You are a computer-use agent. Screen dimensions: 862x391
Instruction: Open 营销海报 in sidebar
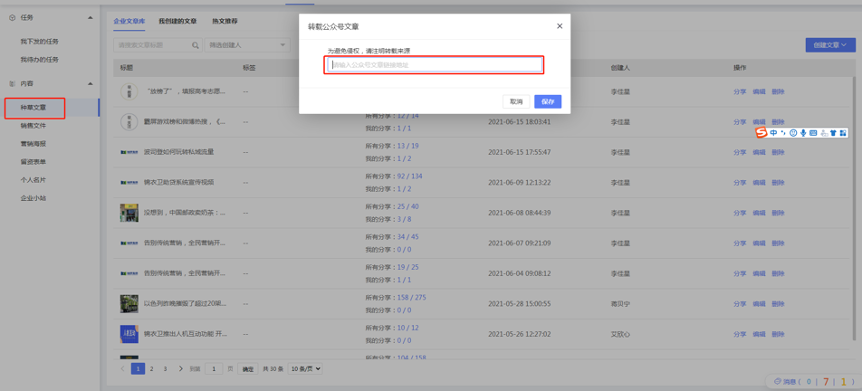tap(34, 144)
